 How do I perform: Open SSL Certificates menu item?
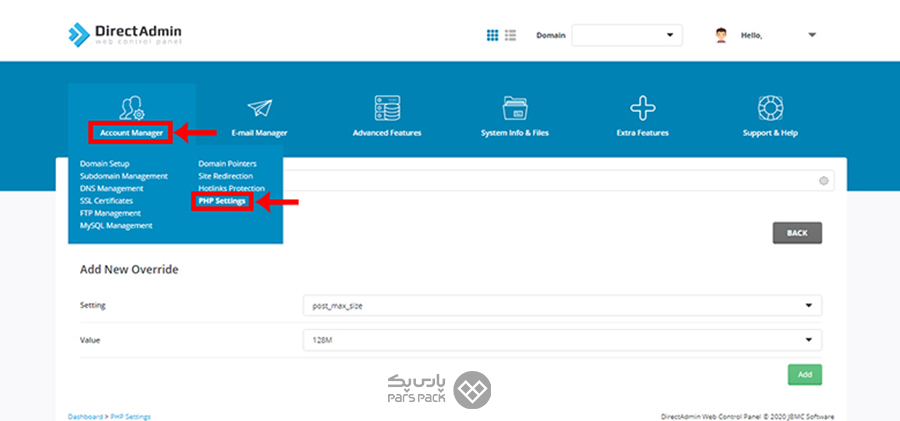106,201
